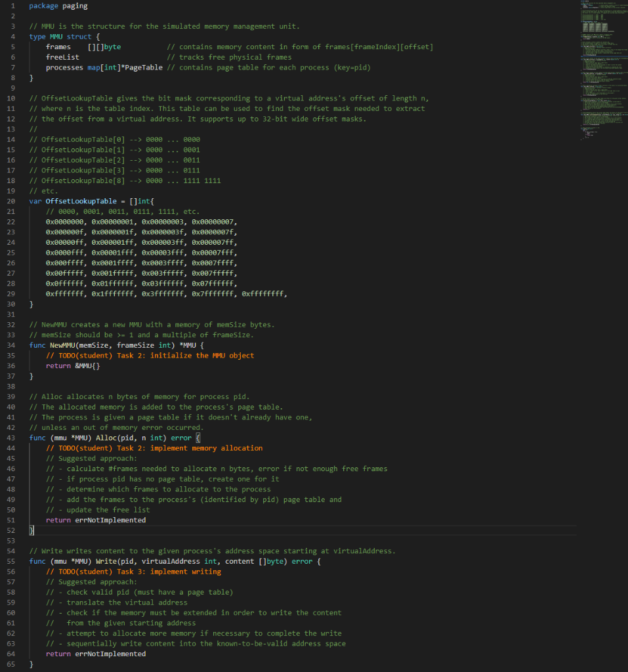Screen dimensions: 628x672
Task: Click the 'NewMMU' function name on line 34
Action: click(x=62, y=345)
